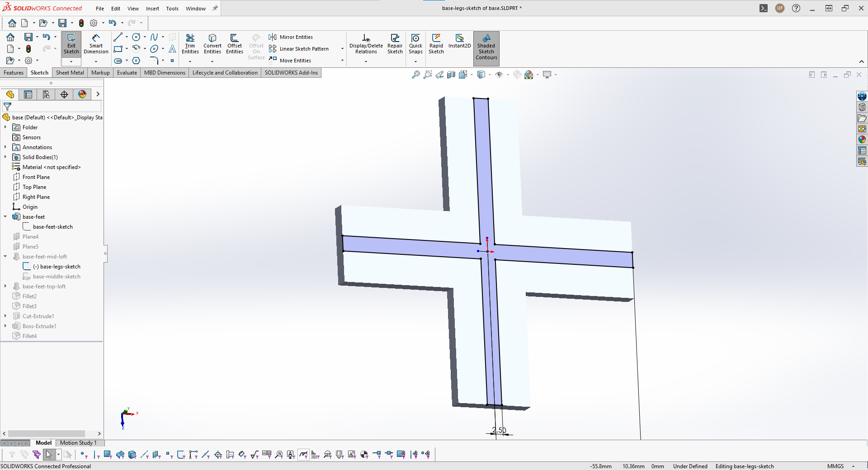Select the Smart Dimension tool
Screen dimensions: 868x470
[96, 44]
